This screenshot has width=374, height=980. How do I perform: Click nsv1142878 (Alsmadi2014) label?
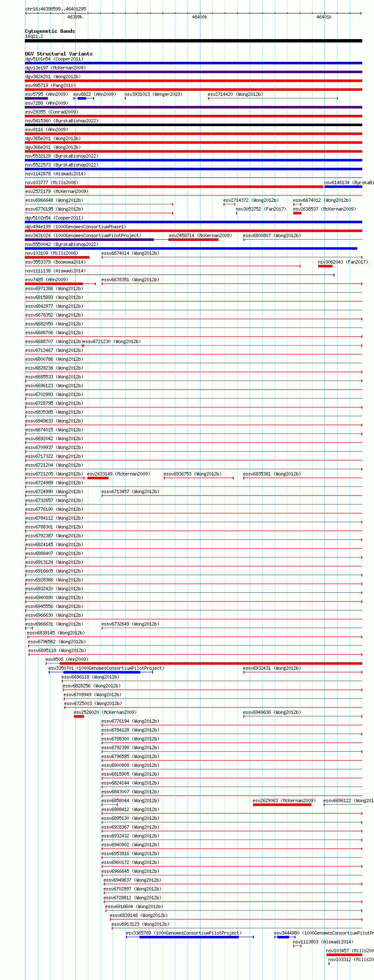tap(55, 174)
